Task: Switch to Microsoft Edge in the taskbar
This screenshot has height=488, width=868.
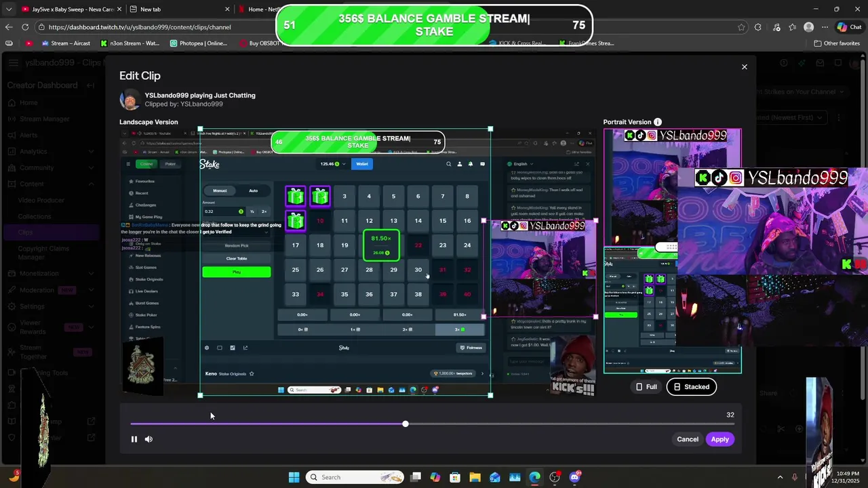Action: point(535,477)
